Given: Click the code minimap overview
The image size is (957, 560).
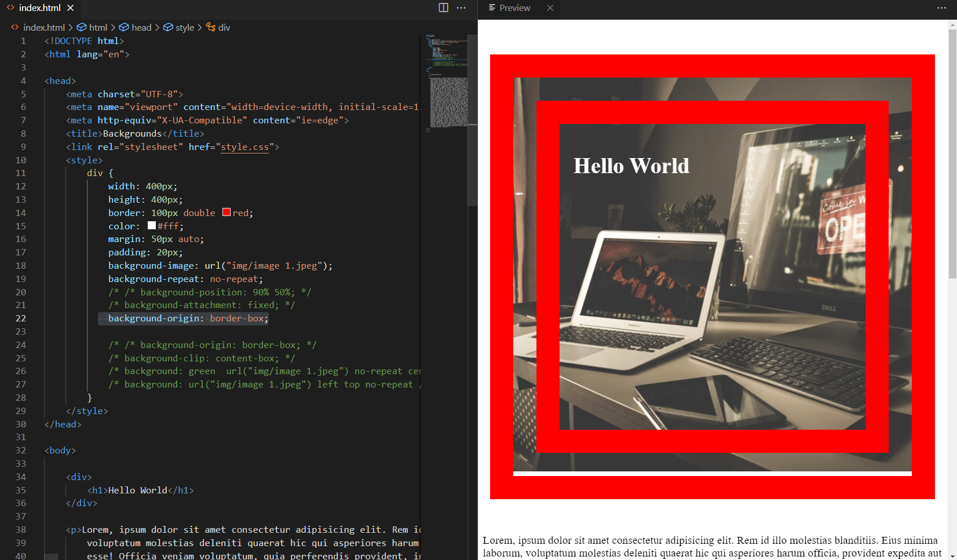Looking at the screenshot, I should tap(448, 81).
